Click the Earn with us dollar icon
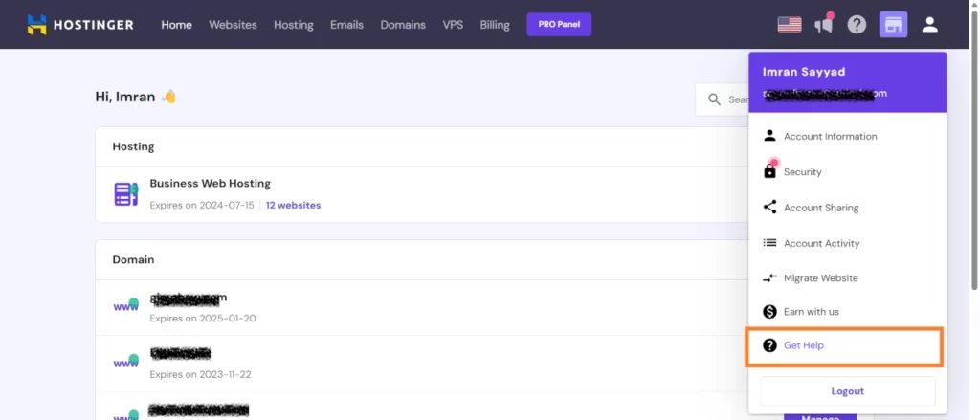Viewport: 980px width, 420px height. 770,311
